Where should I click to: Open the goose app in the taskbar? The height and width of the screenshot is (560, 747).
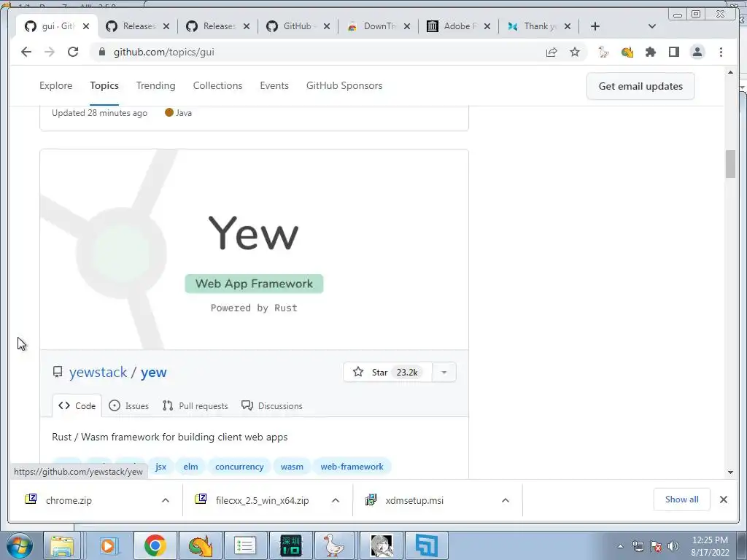coord(334,545)
